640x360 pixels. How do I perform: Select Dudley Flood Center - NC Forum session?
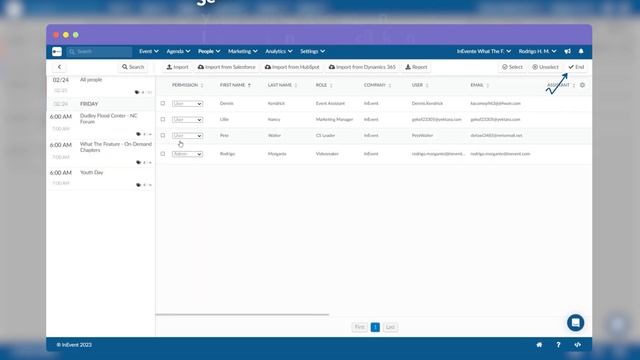[100, 124]
